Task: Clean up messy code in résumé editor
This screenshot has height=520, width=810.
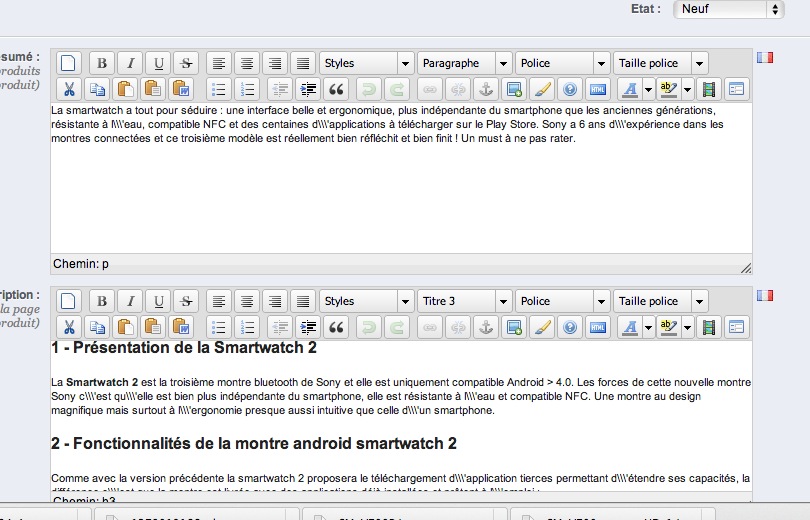Action: (x=542, y=89)
